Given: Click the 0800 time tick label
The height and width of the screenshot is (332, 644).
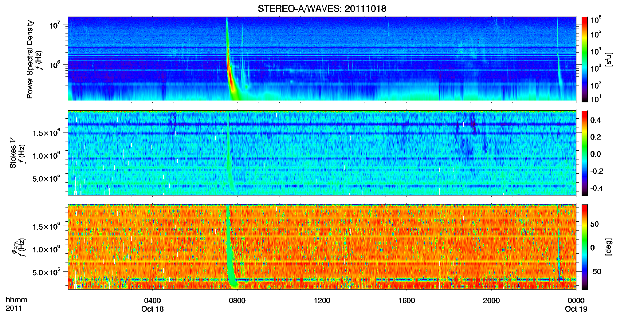Looking at the screenshot, I should [237, 300].
